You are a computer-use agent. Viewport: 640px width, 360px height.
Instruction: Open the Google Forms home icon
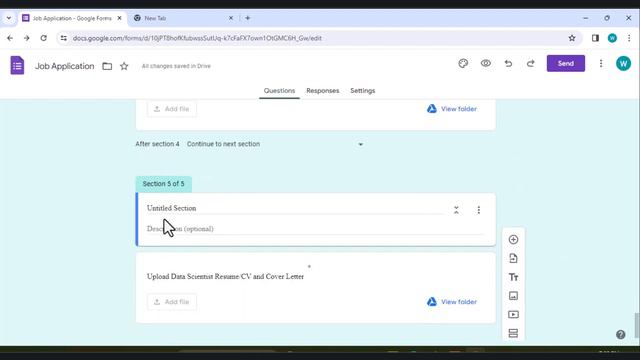(17, 65)
